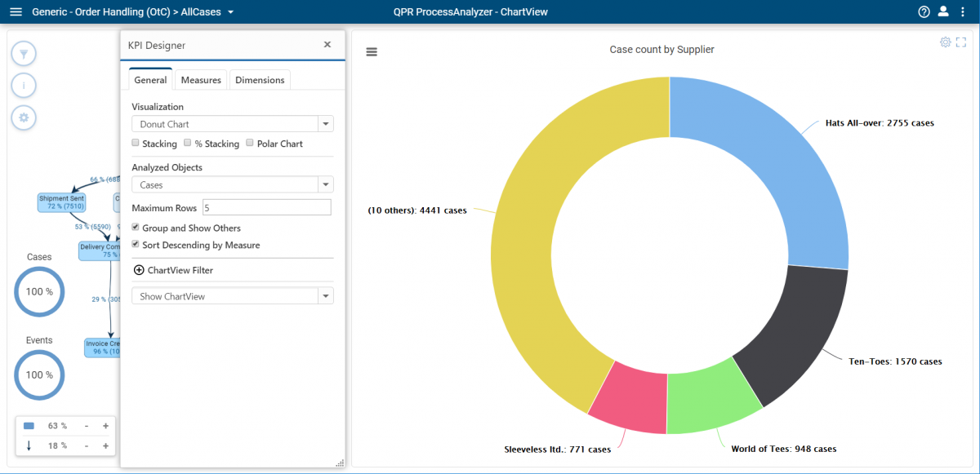Screen dimensions: 980x474
Task: Click the flowchart settings gear round button
Action: [24, 117]
